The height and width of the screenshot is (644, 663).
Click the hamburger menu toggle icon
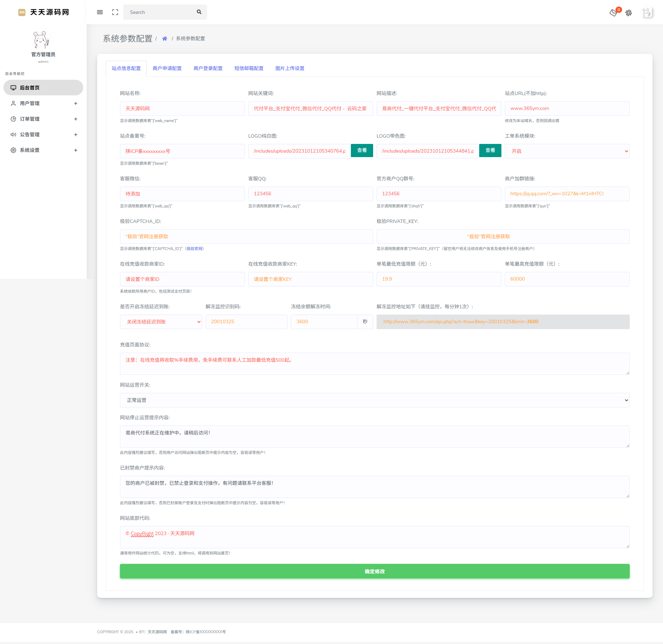[100, 12]
